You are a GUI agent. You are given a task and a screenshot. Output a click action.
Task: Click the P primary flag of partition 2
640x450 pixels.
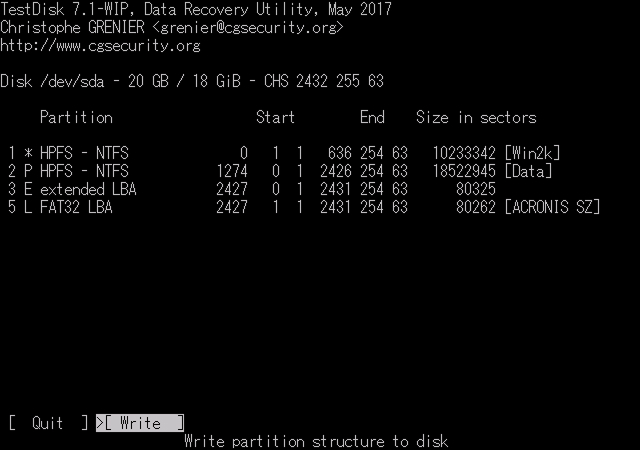point(28,171)
